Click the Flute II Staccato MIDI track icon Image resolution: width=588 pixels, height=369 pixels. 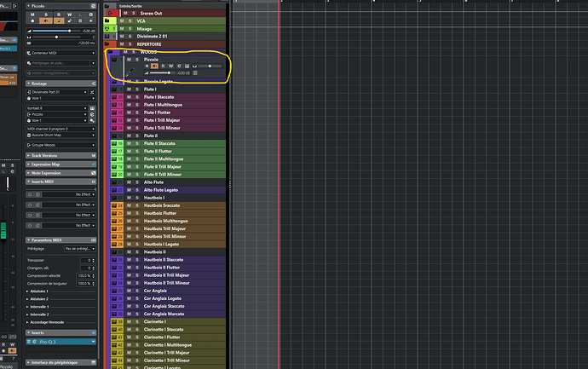tap(112, 143)
